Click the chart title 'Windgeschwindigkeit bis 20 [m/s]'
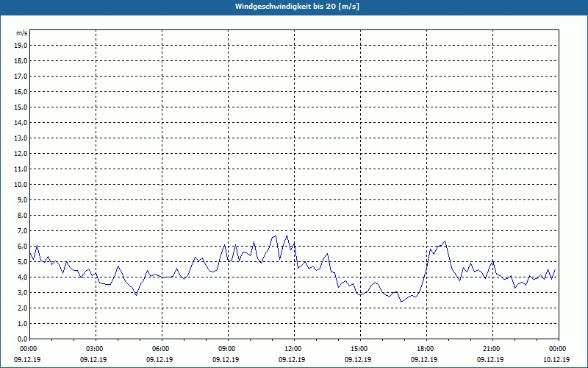 [x=297, y=7]
